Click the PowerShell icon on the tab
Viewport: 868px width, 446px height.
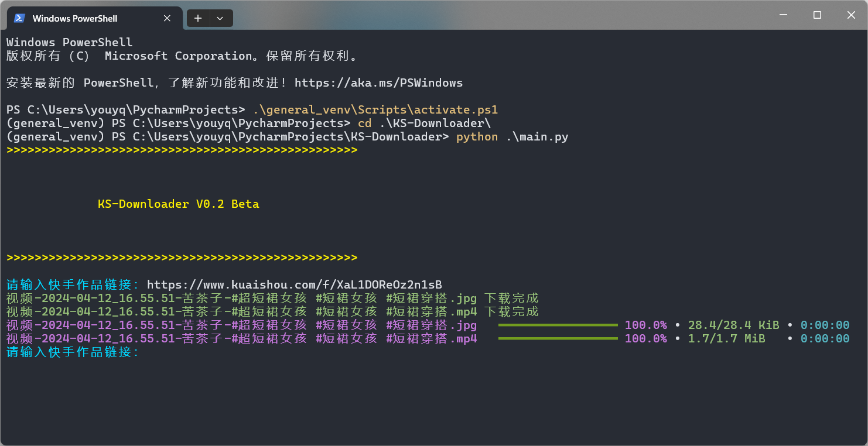click(x=19, y=18)
